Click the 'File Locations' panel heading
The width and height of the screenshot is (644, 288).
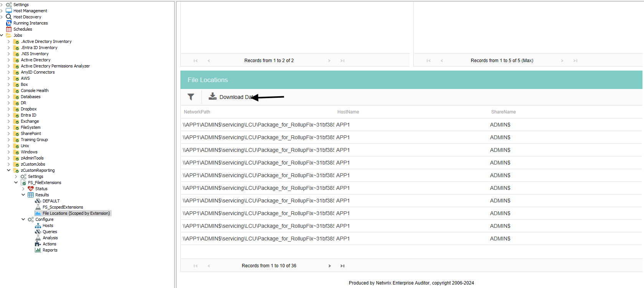208,80
